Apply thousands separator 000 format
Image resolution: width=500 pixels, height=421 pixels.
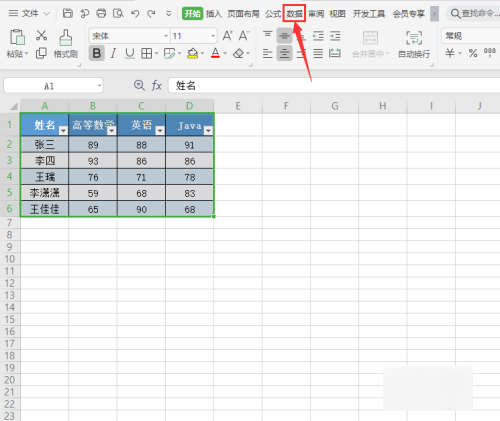(x=490, y=53)
